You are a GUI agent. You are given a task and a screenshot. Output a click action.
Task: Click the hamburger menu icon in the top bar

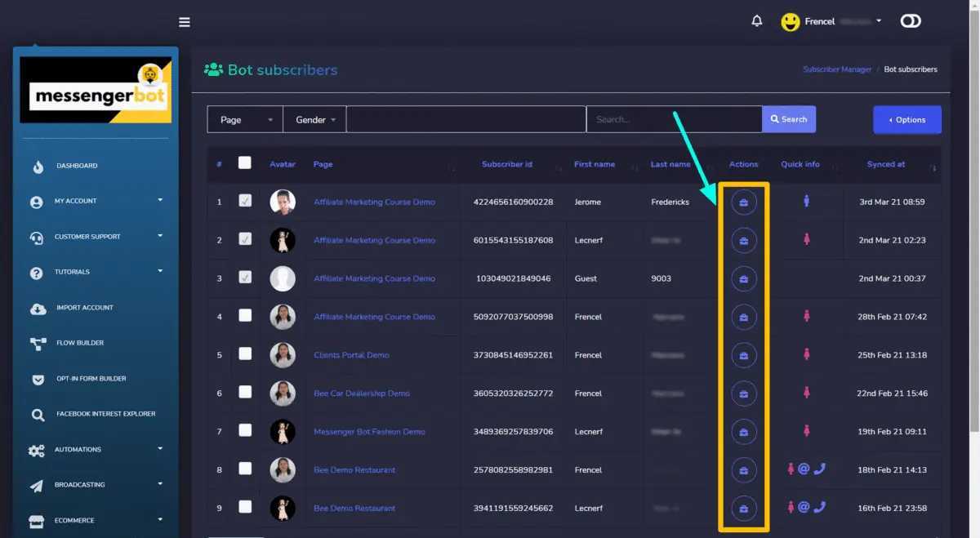tap(185, 22)
